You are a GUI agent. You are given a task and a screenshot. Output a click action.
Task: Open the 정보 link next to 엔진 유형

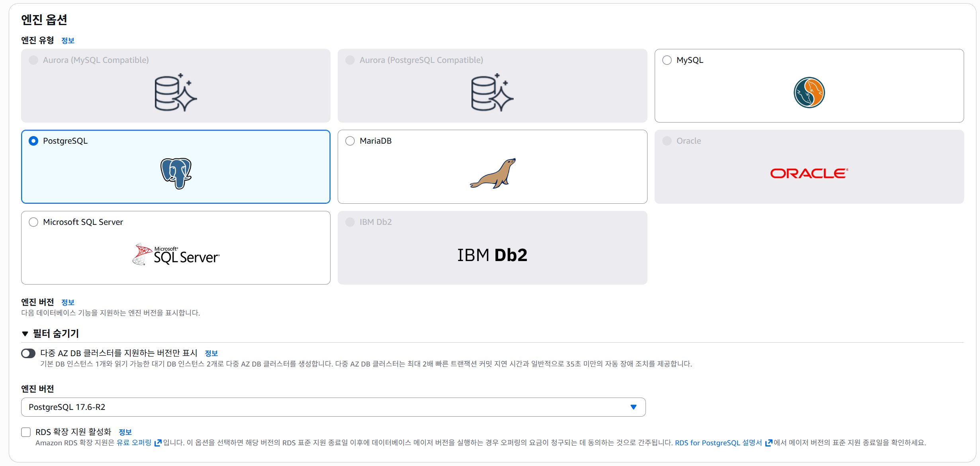point(68,41)
